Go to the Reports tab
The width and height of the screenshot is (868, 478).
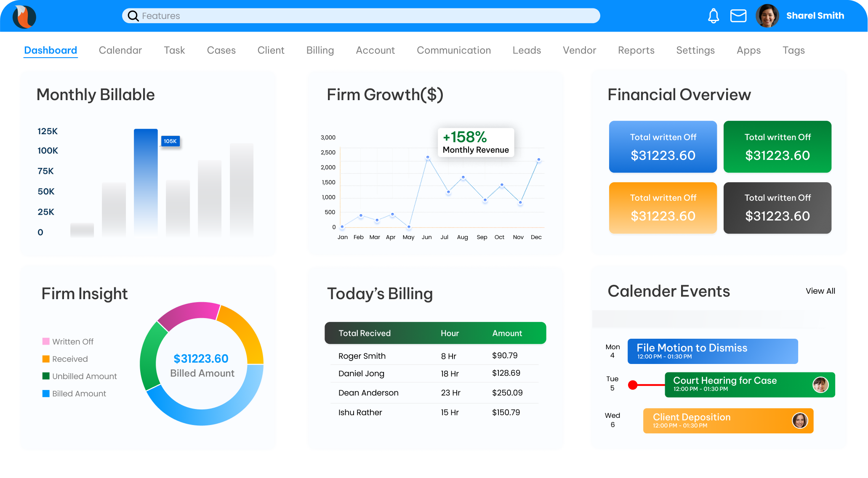click(x=636, y=50)
